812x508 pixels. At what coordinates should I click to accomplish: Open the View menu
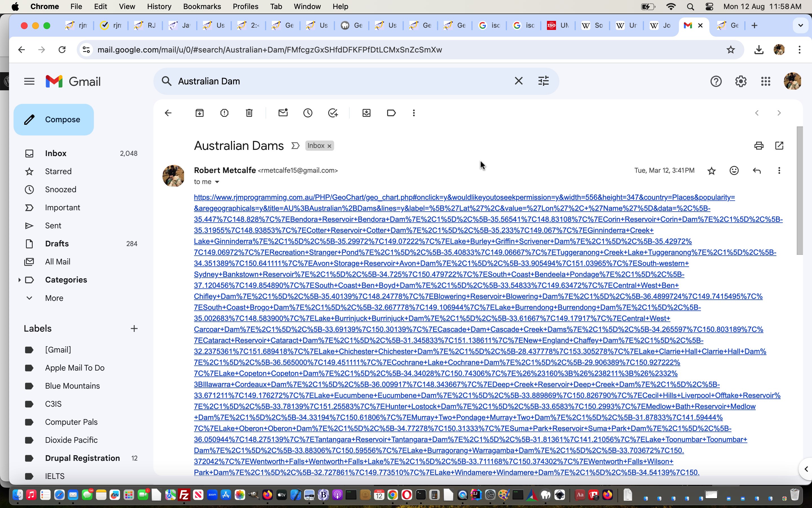[127, 6]
